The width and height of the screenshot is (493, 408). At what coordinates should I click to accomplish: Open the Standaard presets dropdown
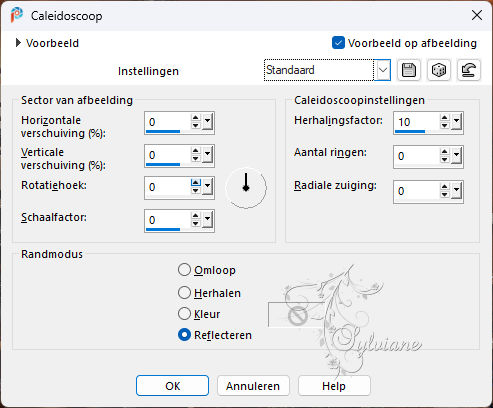coord(382,70)
